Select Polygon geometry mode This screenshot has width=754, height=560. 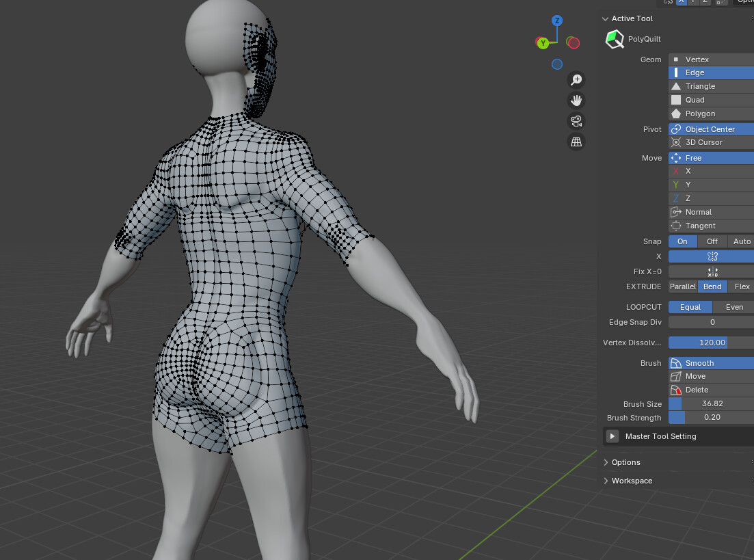point(711,114)
